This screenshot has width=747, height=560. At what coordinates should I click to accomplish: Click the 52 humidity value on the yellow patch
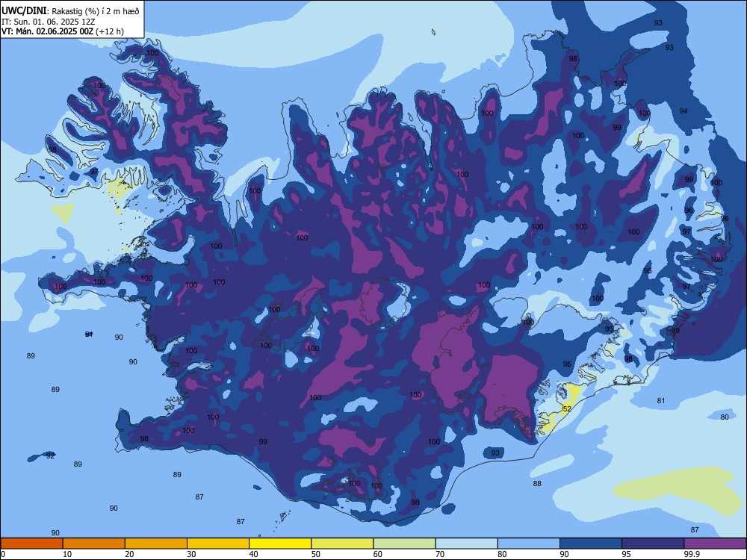[x=567, y=408]
